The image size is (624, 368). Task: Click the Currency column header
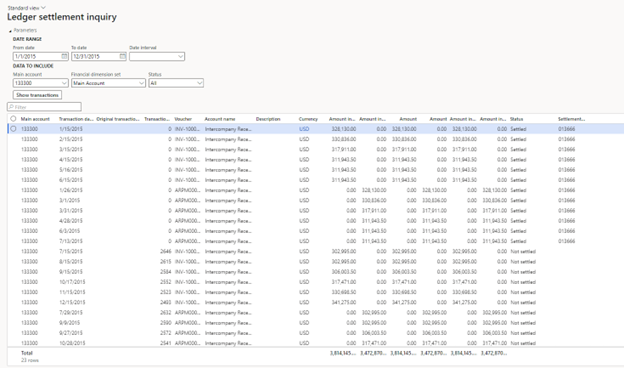[308, 119]
